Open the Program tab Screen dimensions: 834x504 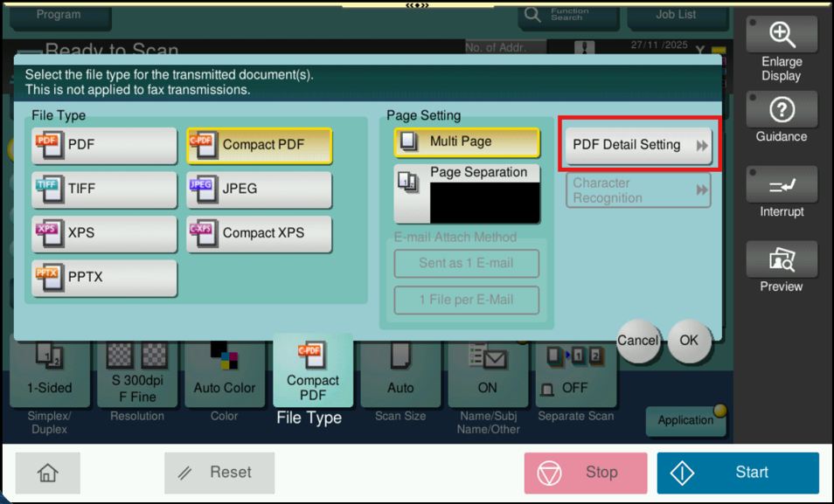[x=59, y=15]
